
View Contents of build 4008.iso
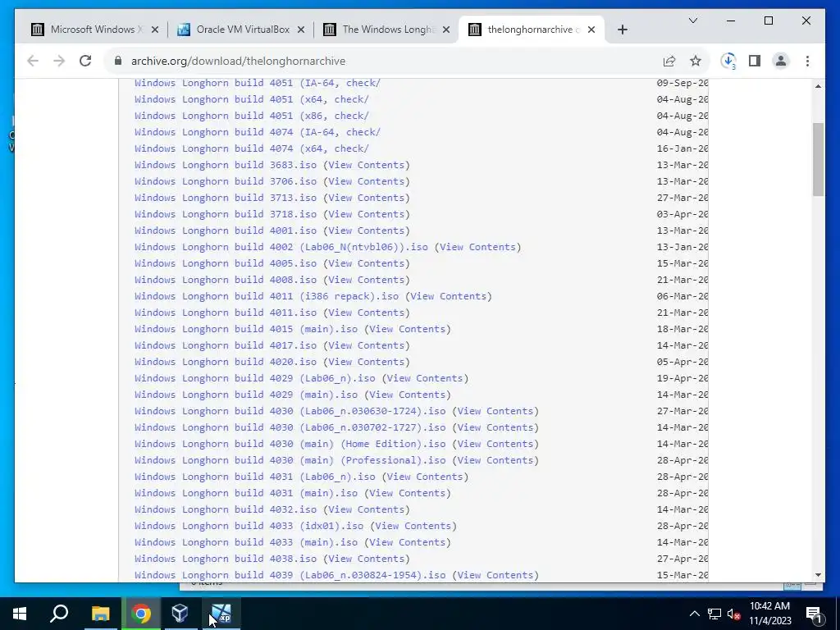click(x=367, y=280)
